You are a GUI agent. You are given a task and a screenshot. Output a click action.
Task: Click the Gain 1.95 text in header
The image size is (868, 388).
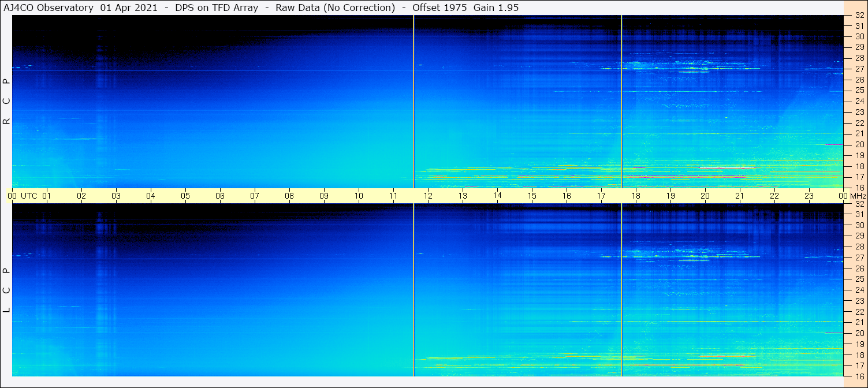(x=496, y=8)
